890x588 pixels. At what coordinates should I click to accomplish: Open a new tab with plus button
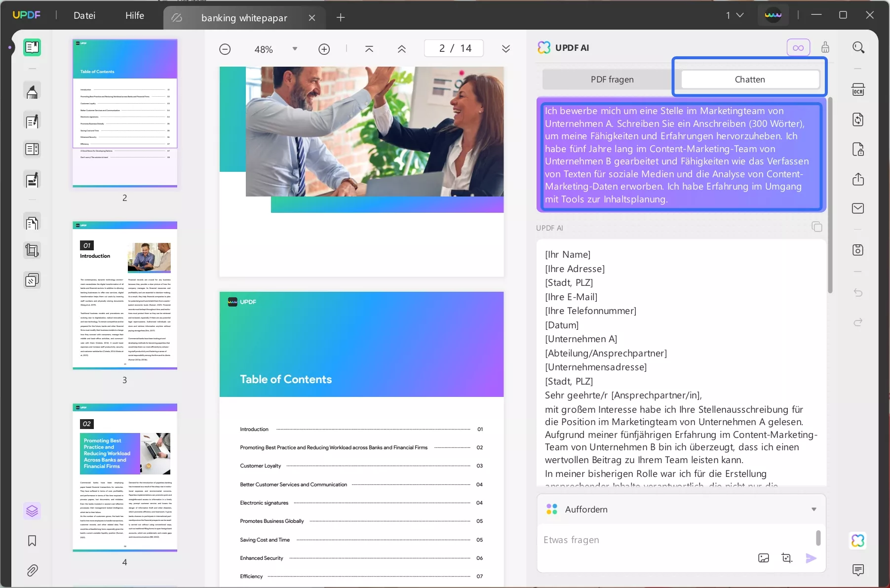tap(341, 18)
